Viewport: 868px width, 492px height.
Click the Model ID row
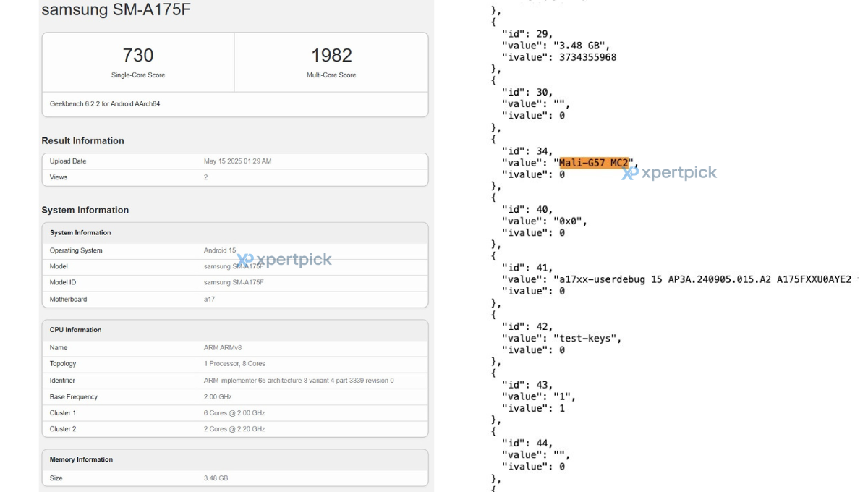234,282
